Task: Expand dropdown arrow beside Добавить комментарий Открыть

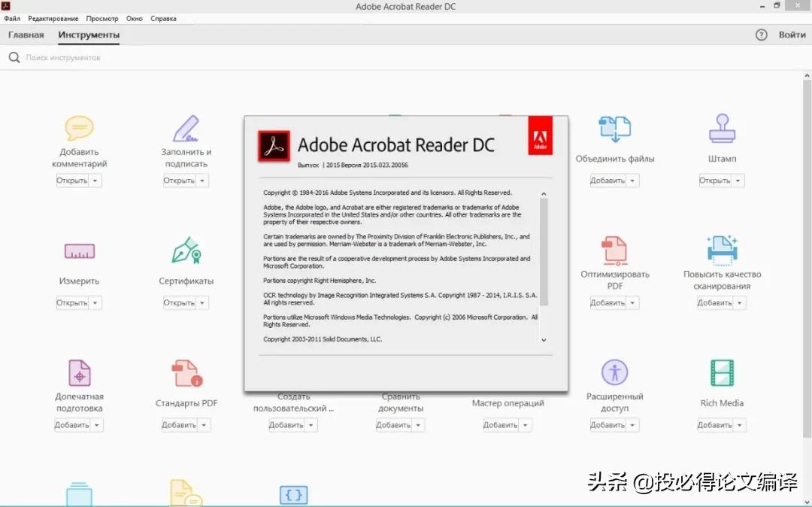Action: 95,181
